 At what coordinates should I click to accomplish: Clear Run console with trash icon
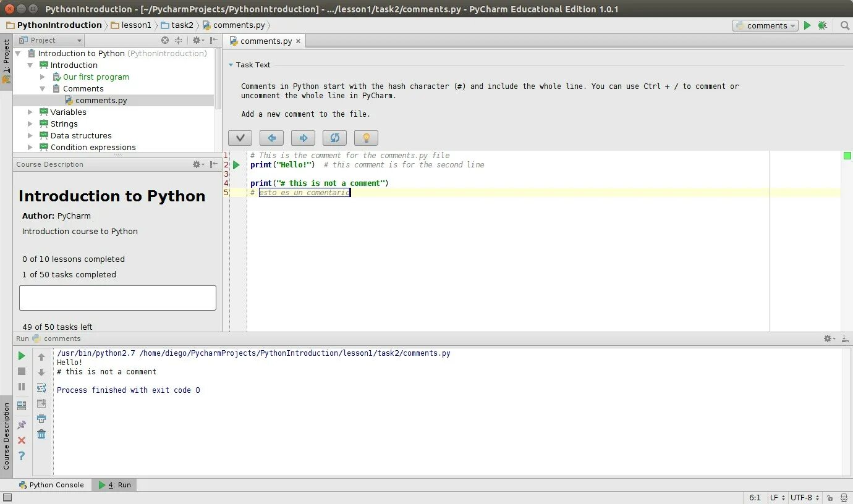(41, 434)
